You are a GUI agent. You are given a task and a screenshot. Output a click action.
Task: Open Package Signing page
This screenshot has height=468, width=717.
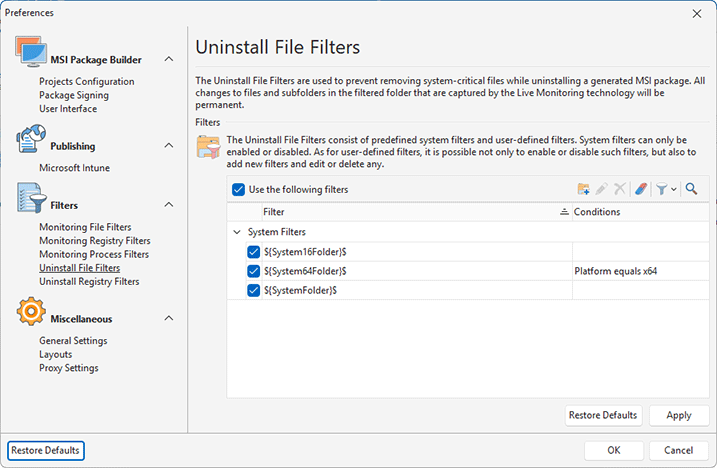[74, 95]
